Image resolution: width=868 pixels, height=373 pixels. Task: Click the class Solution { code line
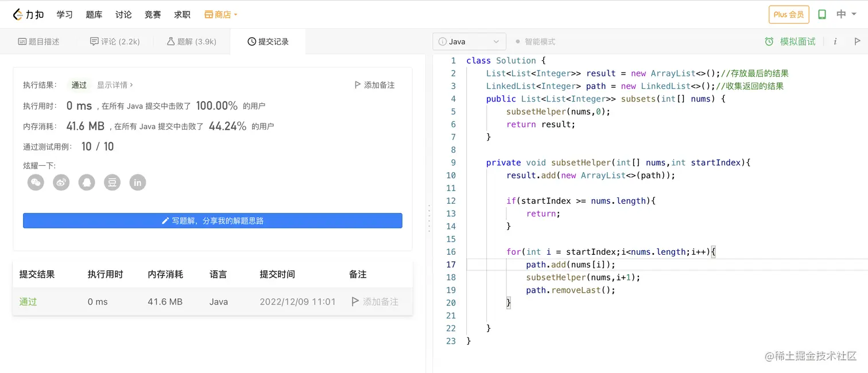pyautogui.click(x=506, y=61)
